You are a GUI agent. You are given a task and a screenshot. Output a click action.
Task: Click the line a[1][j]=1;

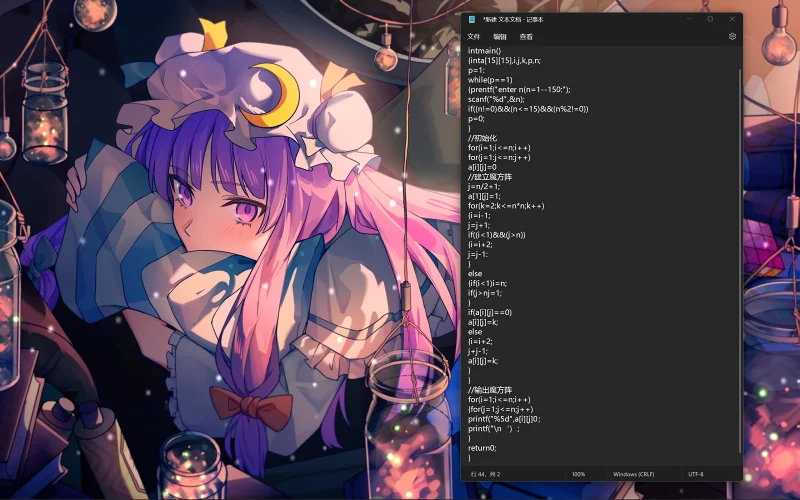tap(484, 196)
